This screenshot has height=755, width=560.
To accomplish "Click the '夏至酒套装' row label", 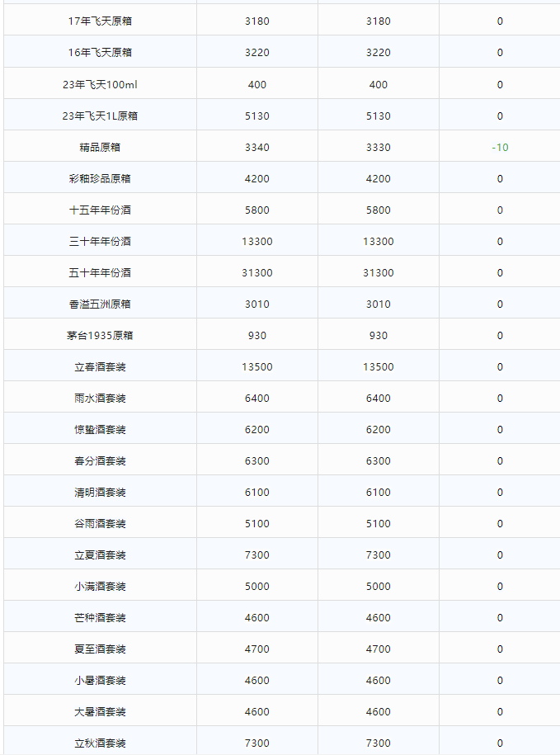I will pyautogui.click(x=100, y=649).
